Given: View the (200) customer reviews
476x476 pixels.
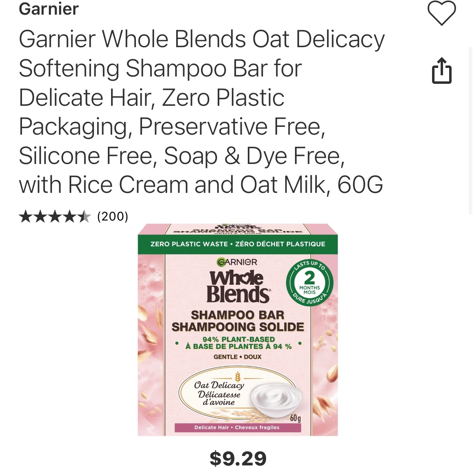Looking at the screenshot, I should pos(113,216).
